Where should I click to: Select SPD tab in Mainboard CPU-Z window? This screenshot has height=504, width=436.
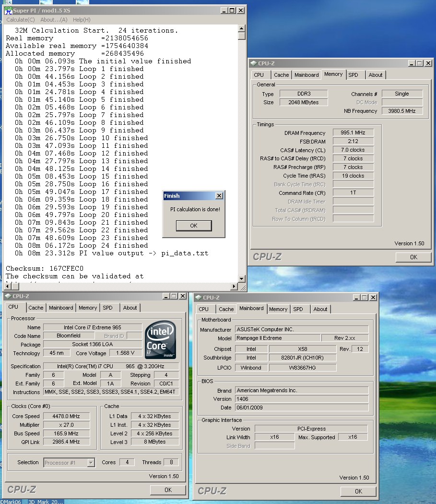coord(298,309)
